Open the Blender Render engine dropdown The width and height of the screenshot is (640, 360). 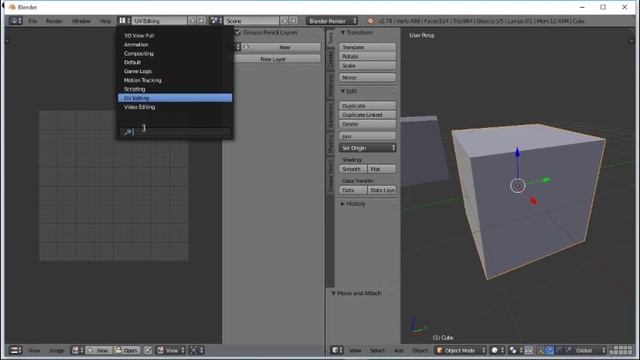click(x=332, y=20)
